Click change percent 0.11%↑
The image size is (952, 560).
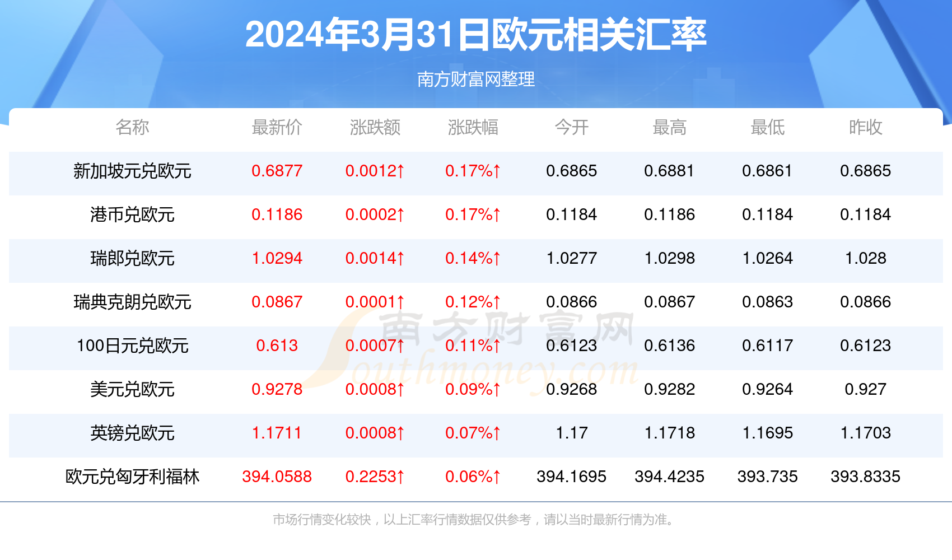(x=473, y=346)
